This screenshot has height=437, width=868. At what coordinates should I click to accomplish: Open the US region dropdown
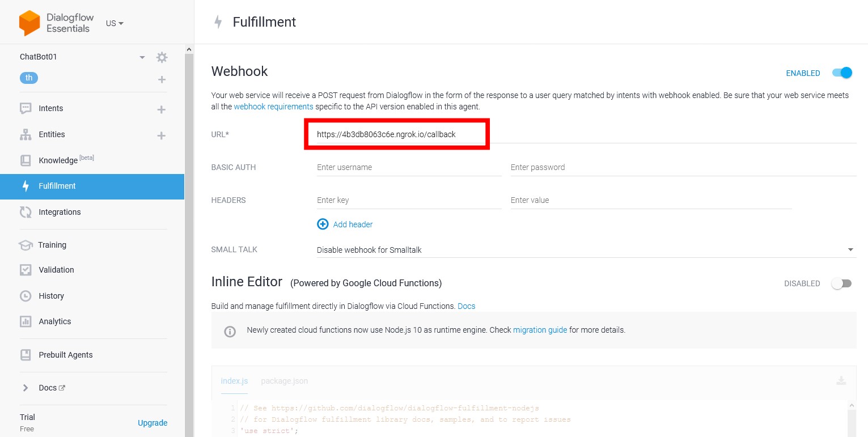pyautogui.click(x=115, y=23)
